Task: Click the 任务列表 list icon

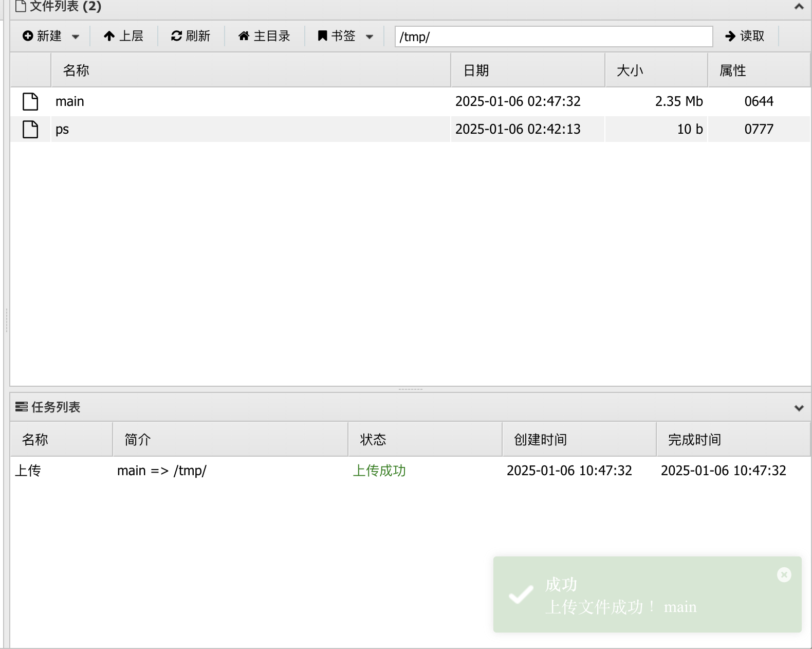Action: [x=22, y=407]
